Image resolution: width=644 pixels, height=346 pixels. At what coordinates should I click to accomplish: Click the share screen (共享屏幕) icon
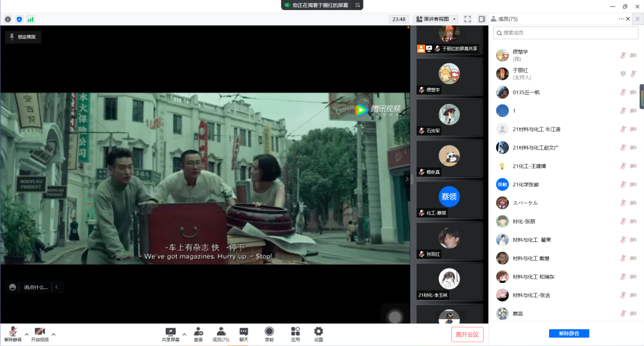(x=171, y=333)
